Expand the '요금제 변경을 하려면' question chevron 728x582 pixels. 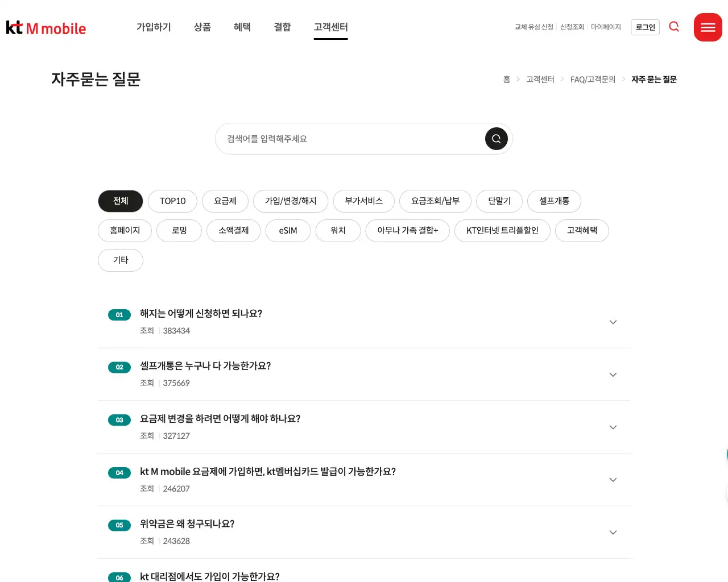pyautogui.click(x=613, y=427)
